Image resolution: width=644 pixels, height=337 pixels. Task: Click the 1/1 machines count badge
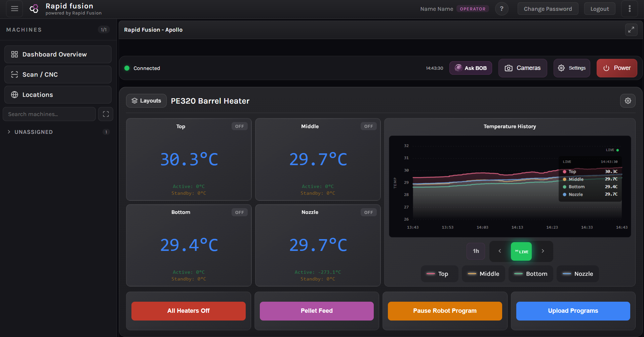tap(104, 30)
